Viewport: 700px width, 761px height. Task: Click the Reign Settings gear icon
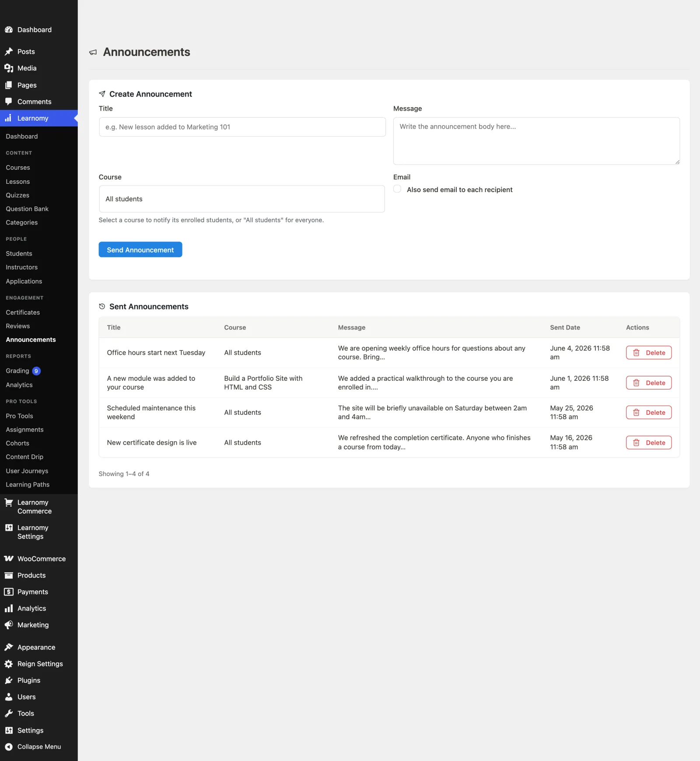coord(9,664)
